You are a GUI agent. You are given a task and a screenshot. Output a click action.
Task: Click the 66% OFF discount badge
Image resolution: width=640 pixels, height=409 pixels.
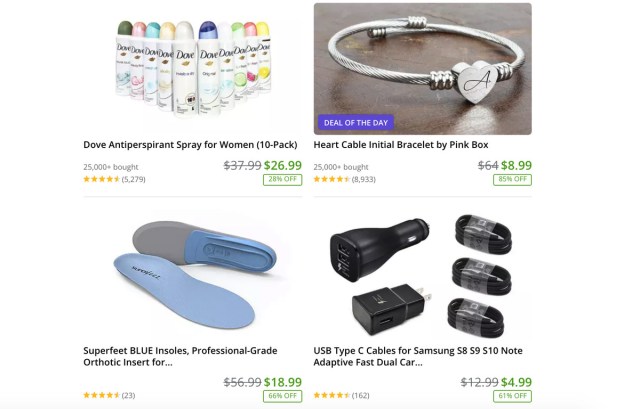(282, 396)
